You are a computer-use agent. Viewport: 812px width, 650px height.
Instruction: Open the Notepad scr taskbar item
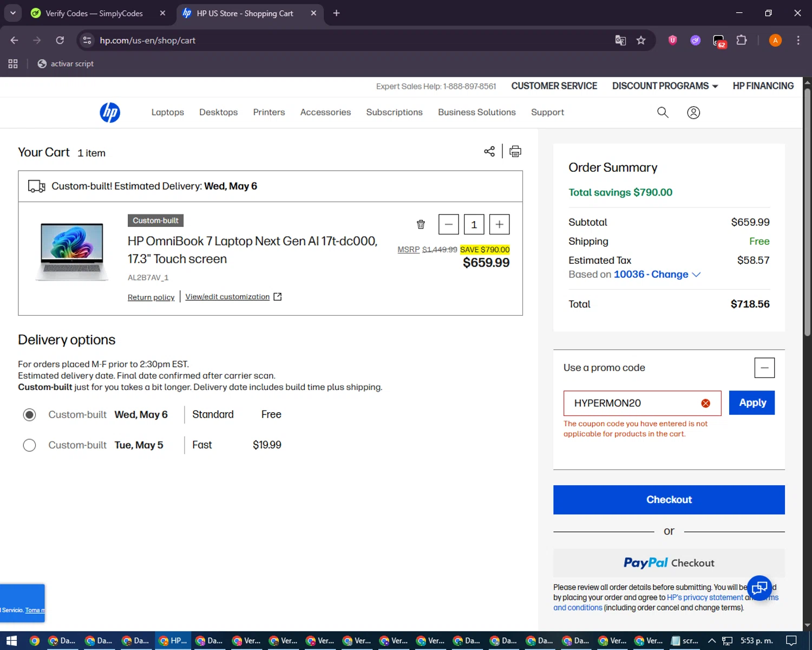(x=684, y=641)
